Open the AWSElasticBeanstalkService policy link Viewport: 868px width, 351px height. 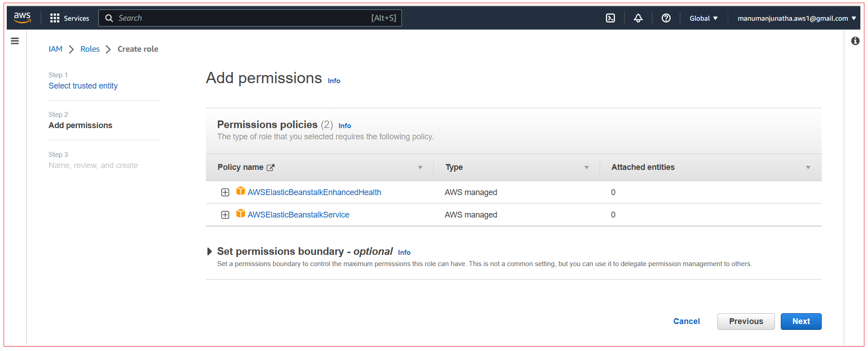coord(298,215)
